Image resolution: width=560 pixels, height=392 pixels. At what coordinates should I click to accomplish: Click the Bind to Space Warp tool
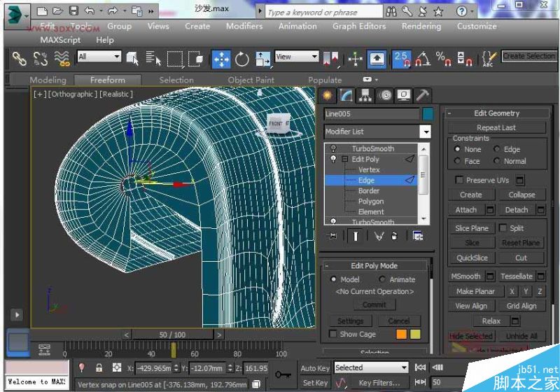click(62, 59)
